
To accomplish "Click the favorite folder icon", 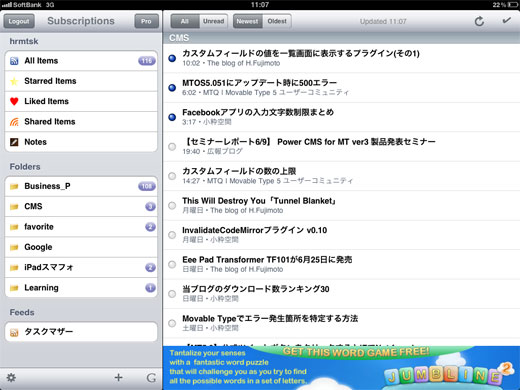I will (14, 227).
